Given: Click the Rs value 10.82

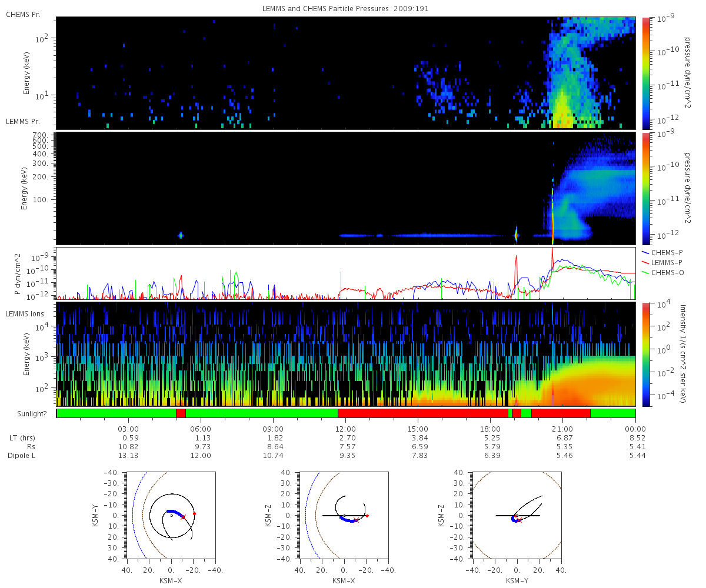Looking at the screenshot, I should click(128, 446).
